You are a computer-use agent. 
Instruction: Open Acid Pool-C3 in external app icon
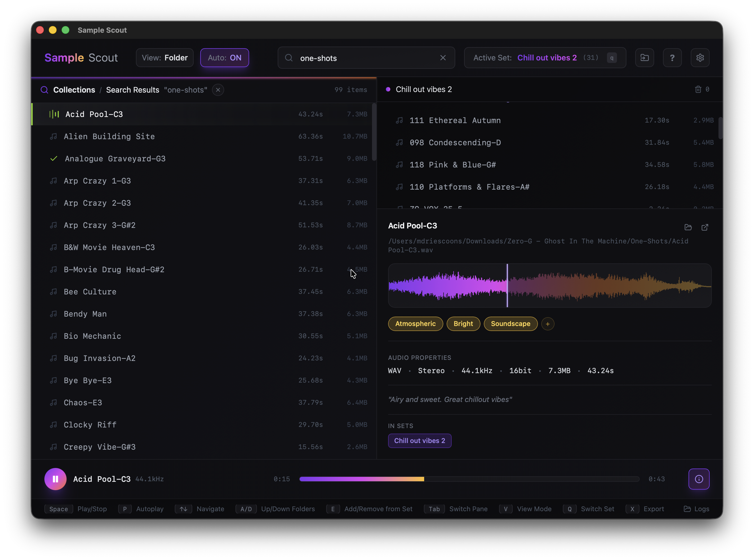point(704,227)
